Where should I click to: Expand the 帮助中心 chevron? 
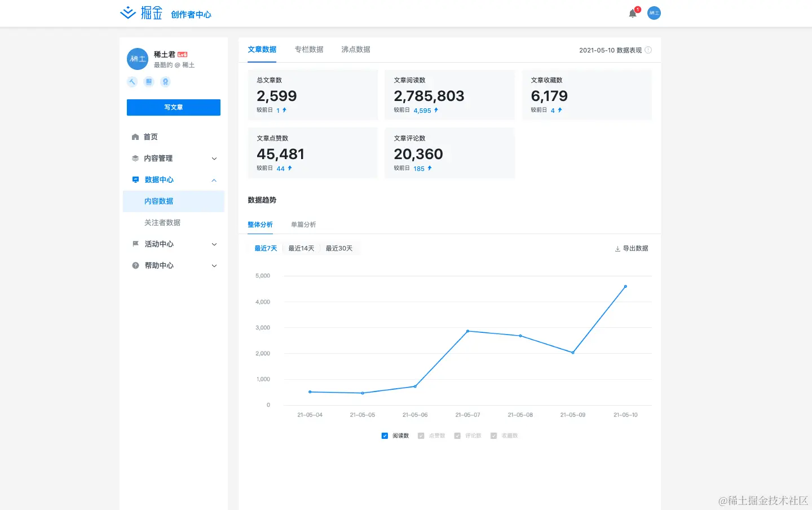(214, 266)
